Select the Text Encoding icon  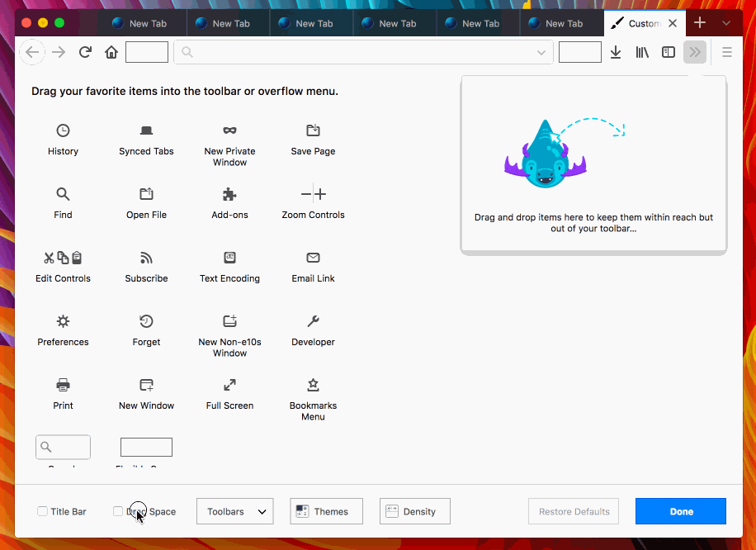(230, 258)
